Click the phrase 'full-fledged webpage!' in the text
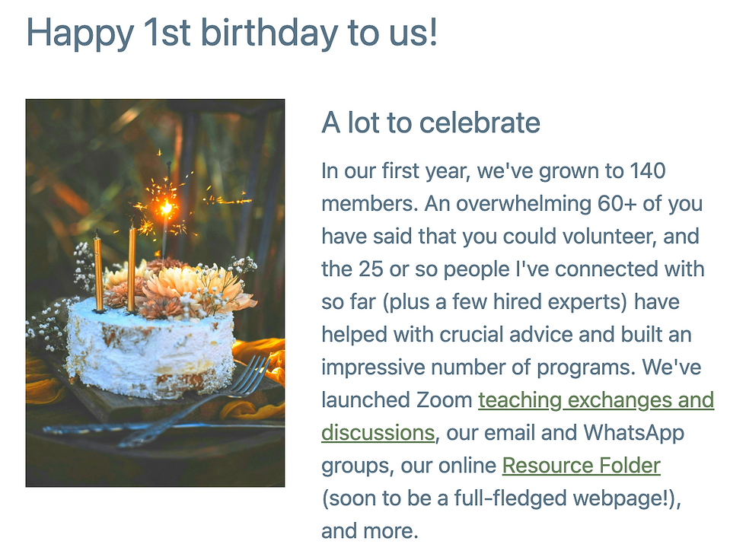746x560 pixels. pos(562,498)
